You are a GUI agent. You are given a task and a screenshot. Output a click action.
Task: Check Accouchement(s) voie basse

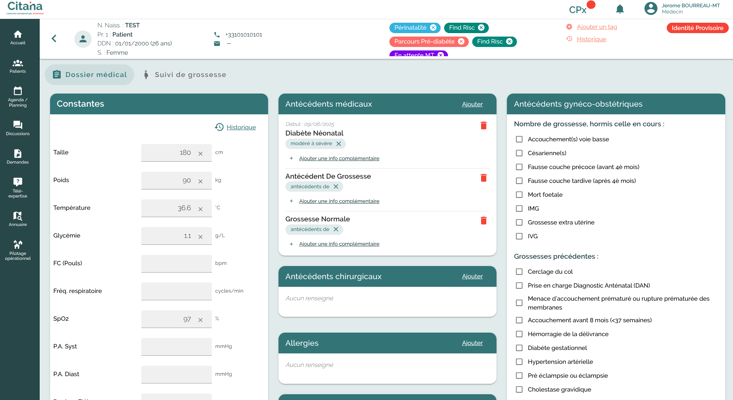(519, 139)
